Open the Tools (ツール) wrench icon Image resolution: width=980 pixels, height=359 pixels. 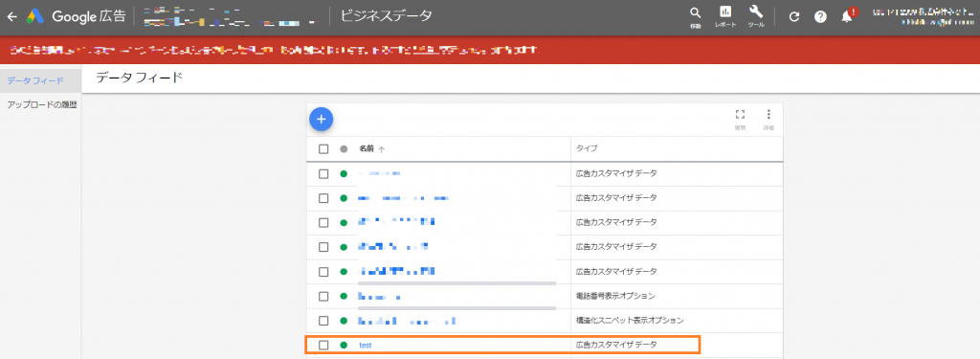pos(756,12)
